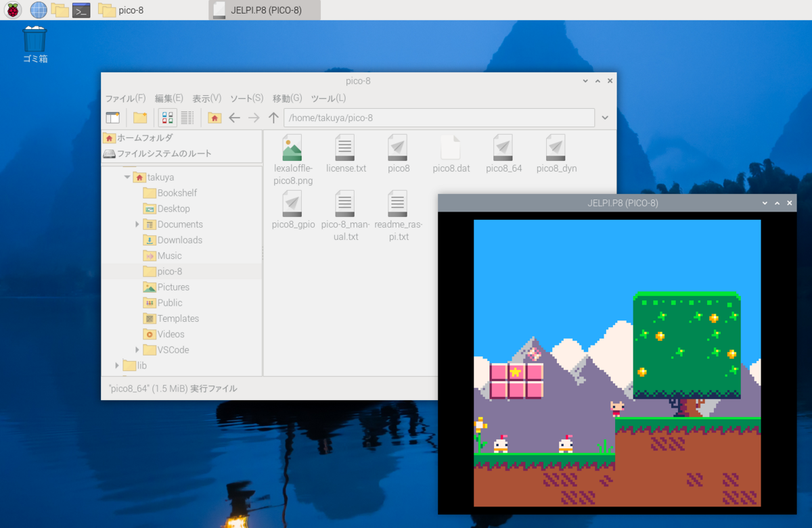Open the ソート(S) menu
Viewport: 812px width, 528px height.
click(246, 99)
